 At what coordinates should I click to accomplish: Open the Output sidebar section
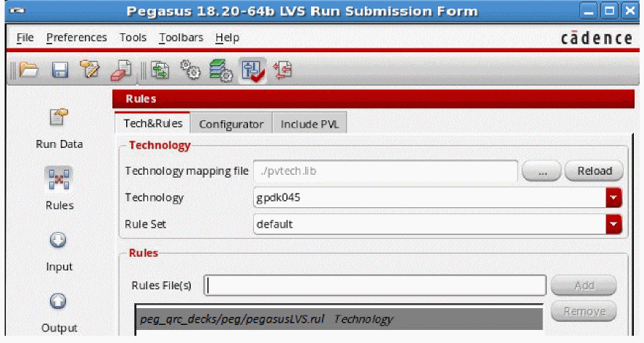pyautogui.click(x=59, y=313)
